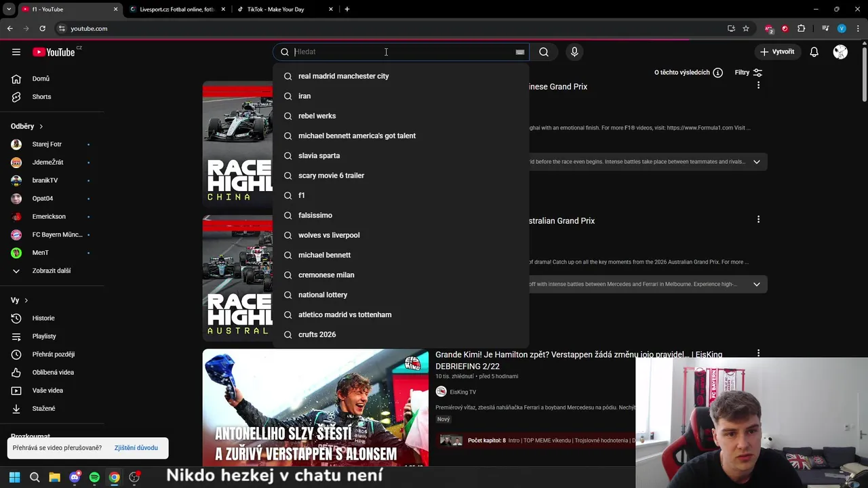Choose suggestion atletico madrid vs tottenham
Viewport: 868px width, 488px height.
pos(401,315)
